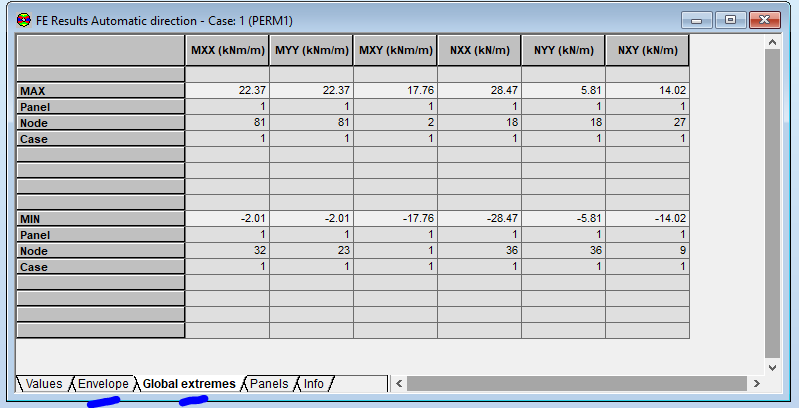The image size is (799, 408).
Task: Select the MYY (kNm/m) column header
Action: point(311,50)
